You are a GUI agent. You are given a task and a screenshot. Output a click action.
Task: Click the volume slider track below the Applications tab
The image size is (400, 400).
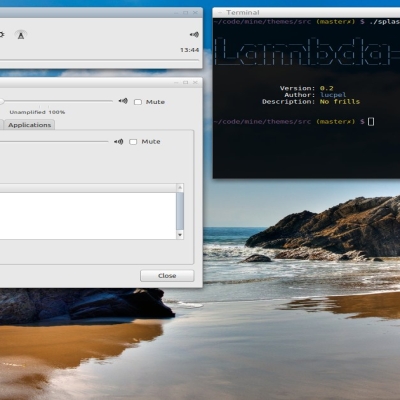click(54, 142)
